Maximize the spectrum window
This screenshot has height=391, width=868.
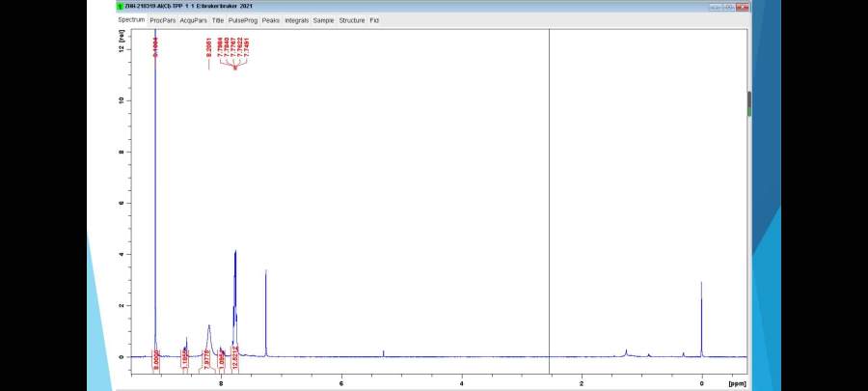tap(728, 7)
